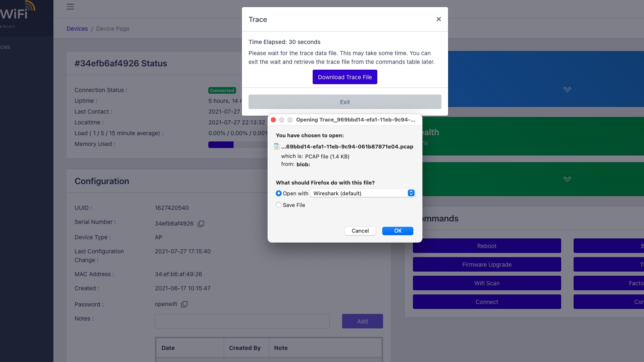
Task: Click the red close dot on Firefox dialog
Action: pos(273,120)
